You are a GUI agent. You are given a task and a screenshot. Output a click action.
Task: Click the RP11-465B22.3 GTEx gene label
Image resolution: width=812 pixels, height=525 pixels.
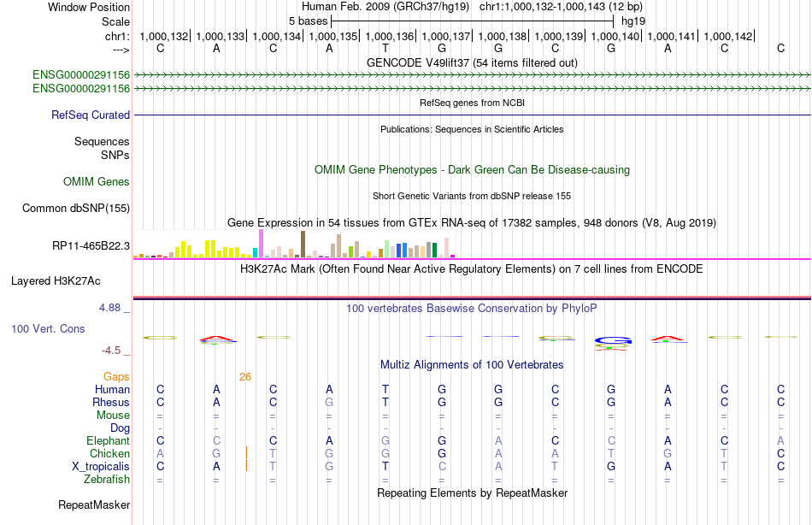[91, 245]
